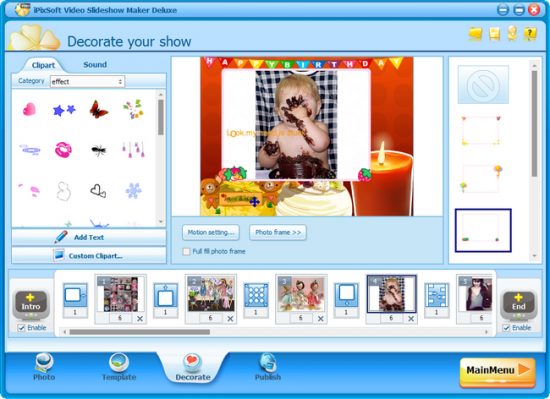Click the yellow folder open icon

[476, 34]
